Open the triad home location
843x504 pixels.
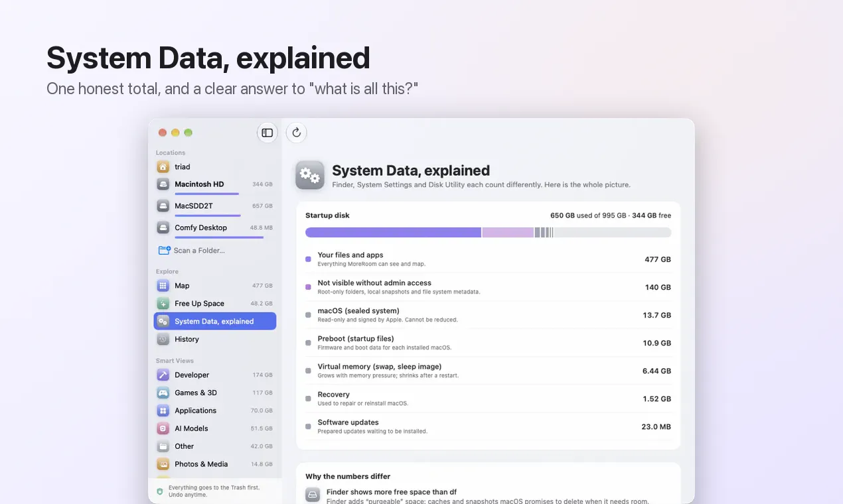[215, 167]
